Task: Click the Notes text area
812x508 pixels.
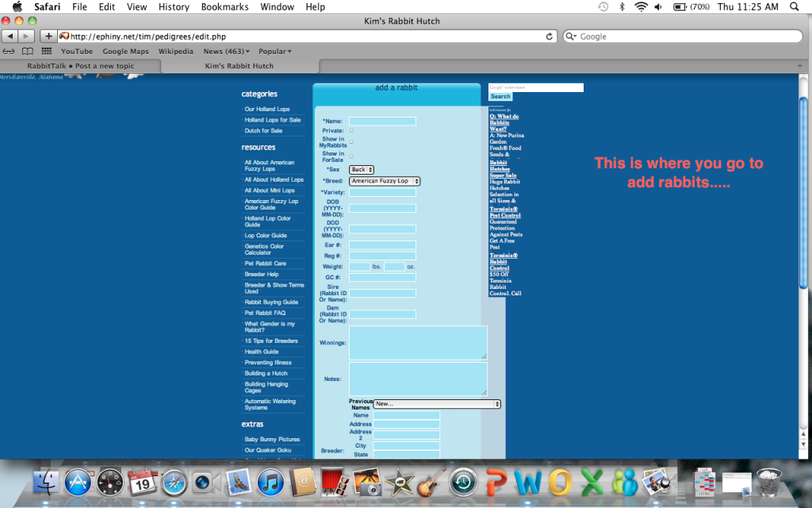Action: pyautogui.click(x=418, y=379)
